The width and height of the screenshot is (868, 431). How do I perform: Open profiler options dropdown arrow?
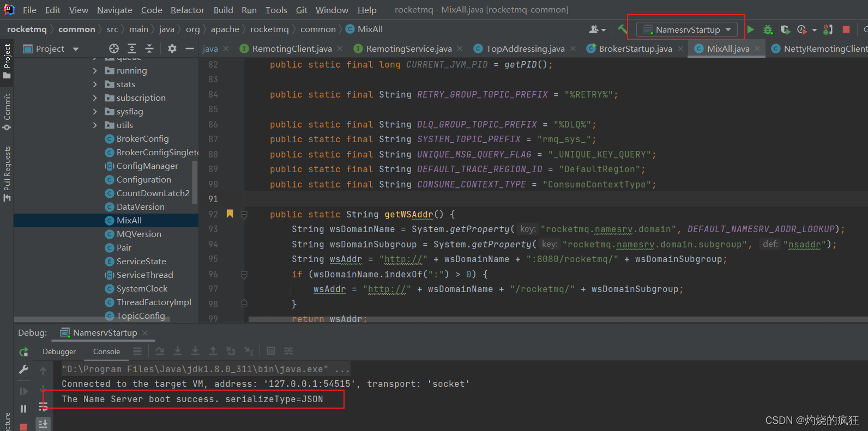(814, 30)
